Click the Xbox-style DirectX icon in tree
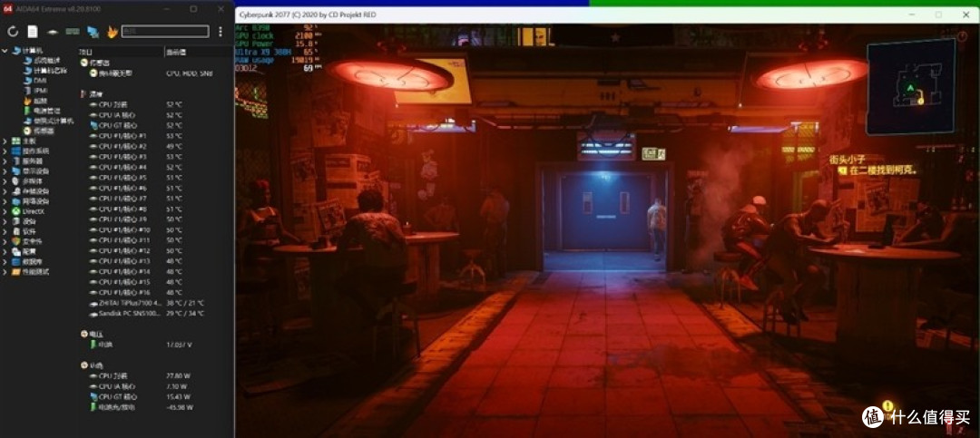Screen dimensions: 980x438 (x=15, y=211)
